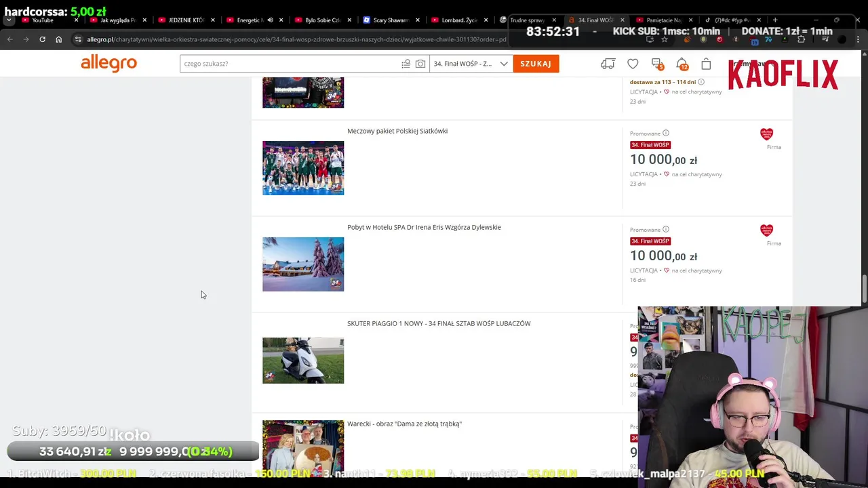Click info icon beside Promowane for Hotel SPA
868x488 pixels.
point(666,230)
